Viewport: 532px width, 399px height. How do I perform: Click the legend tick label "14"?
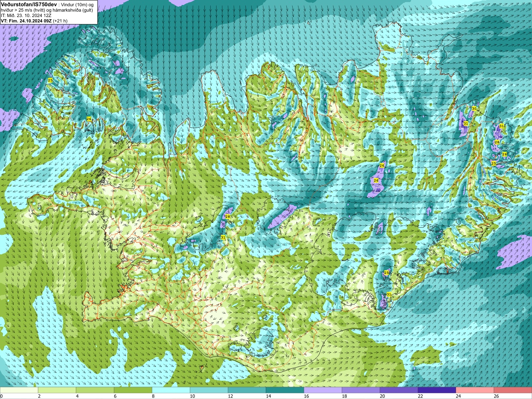pos(268,396)
